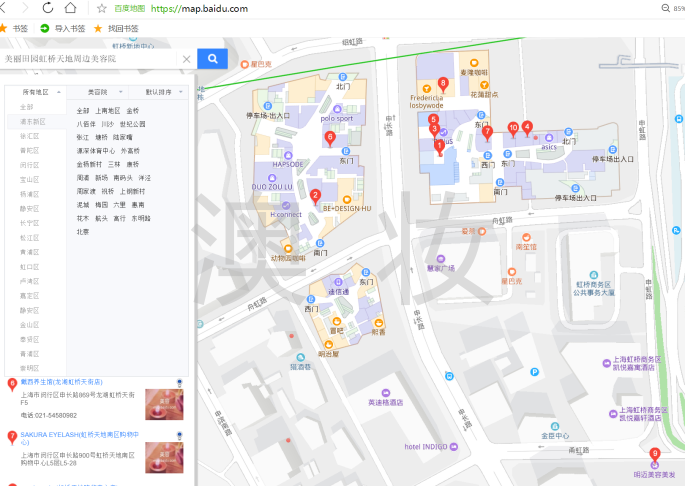Click the browser reload icon

46,8
